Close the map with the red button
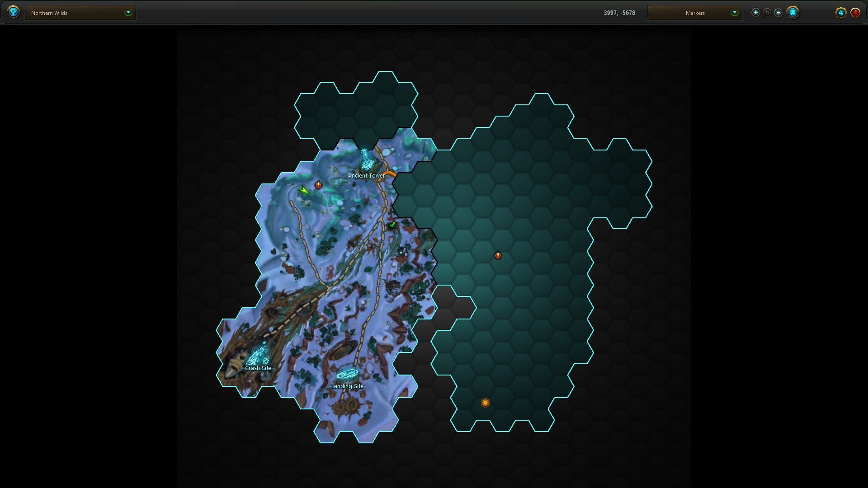This screenshot has width=868, height=488. click(x=855, y=13)
